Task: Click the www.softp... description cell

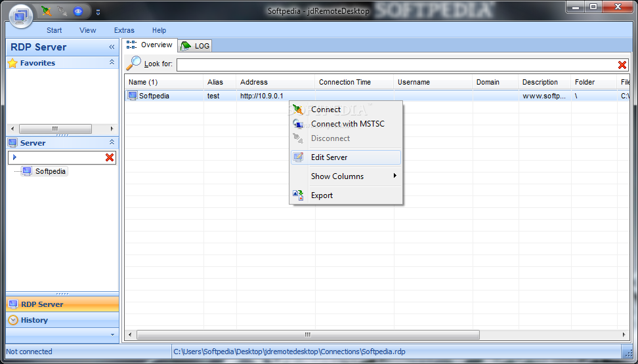Action: [x=544, y=96]
